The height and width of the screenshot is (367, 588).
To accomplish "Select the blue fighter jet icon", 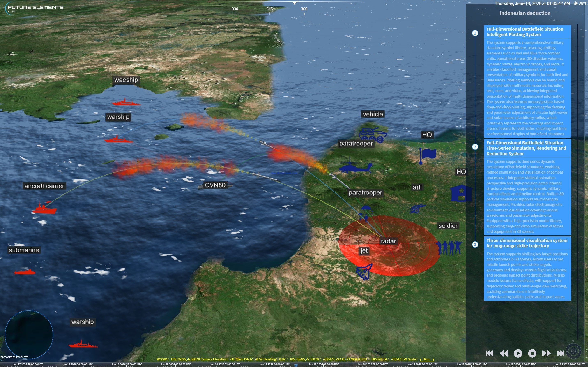I will tap(364, 271).
